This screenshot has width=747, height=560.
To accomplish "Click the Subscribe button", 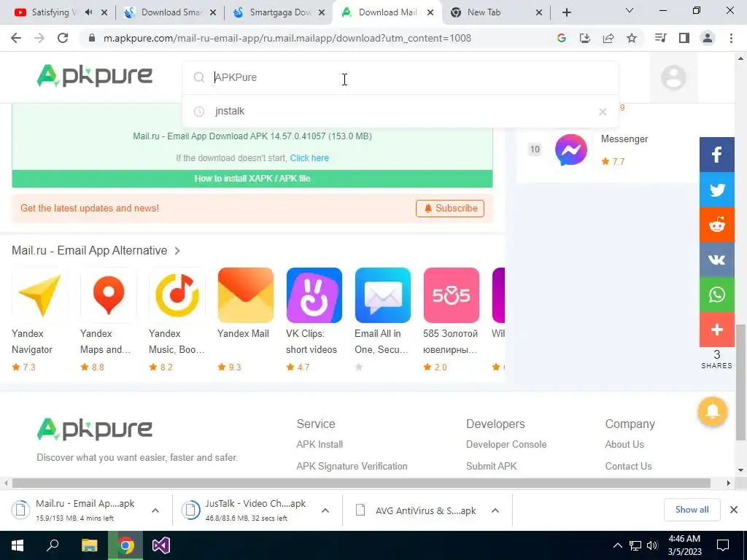I will pyautogui.click(x=450, y=208).
